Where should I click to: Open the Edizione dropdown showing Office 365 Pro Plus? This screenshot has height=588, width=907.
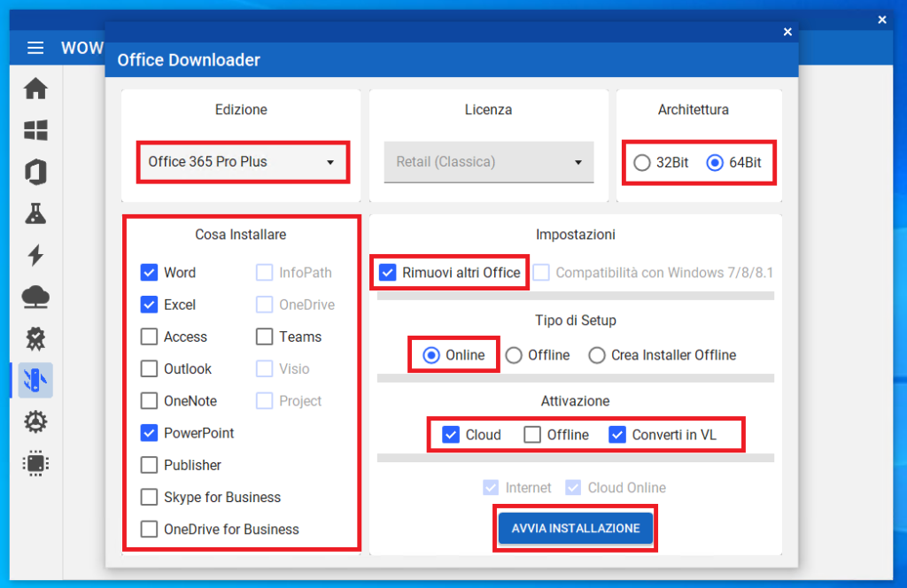tap(243, 162)
